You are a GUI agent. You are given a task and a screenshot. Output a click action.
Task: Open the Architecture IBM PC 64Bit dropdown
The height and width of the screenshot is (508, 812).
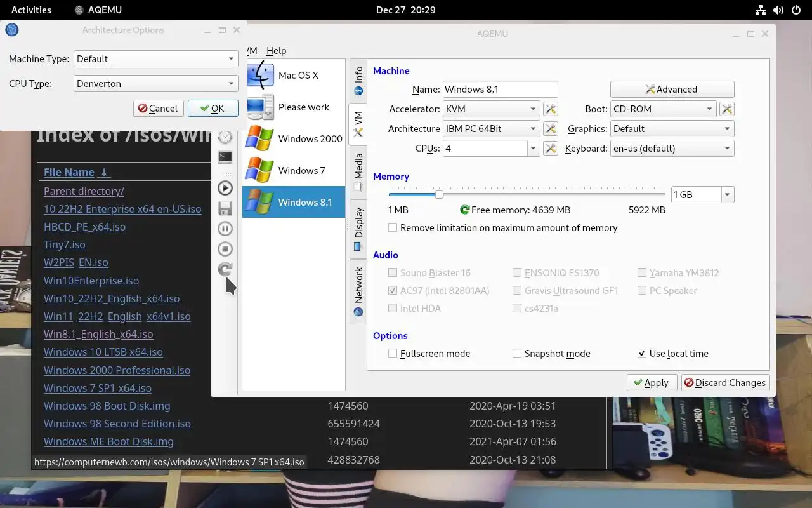(491, 129)
